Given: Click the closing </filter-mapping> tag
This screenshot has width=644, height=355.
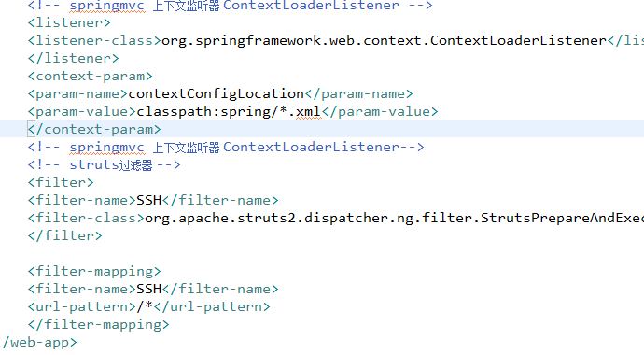Looking at the screenshot, I should pos(98,324).
